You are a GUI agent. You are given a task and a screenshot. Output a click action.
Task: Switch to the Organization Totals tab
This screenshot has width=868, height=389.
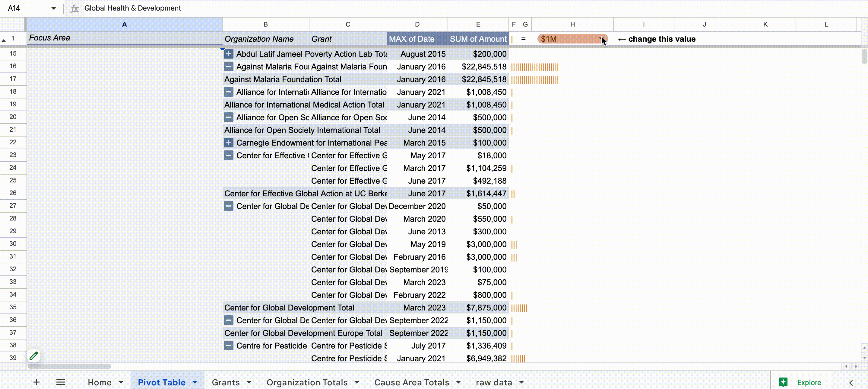307,382
